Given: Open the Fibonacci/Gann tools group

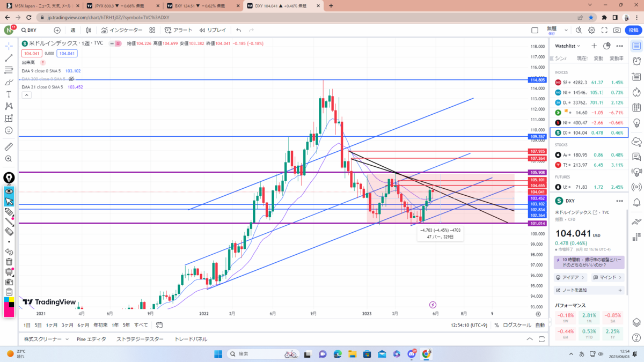Looking at the screenshot, I should coord(9,70).
